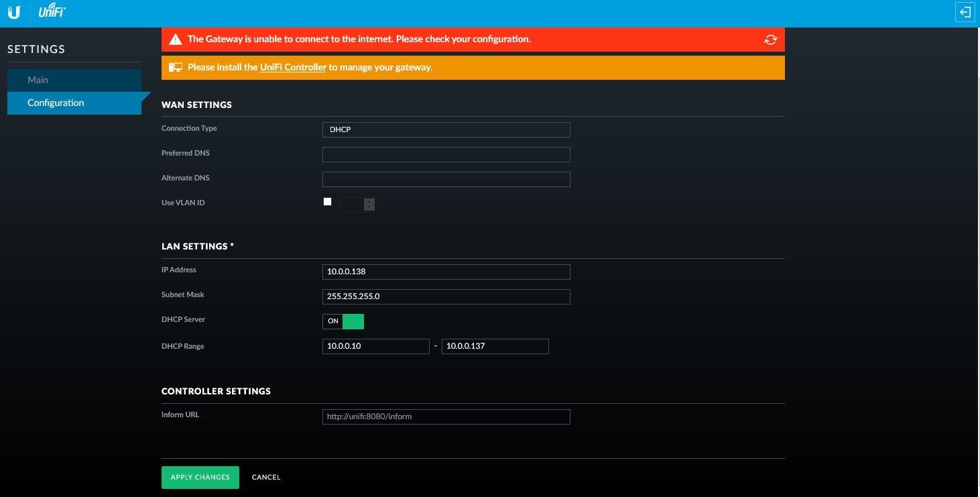Click the Apply Changes button

pos(200,478)
